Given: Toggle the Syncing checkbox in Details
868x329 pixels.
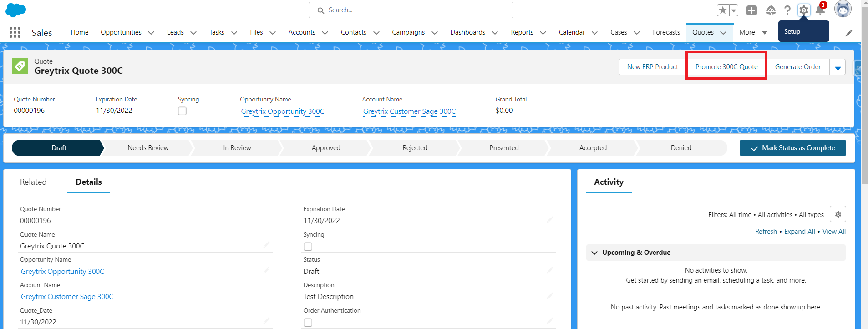Looking at the screenshot, I should click(x=308, y=247).
